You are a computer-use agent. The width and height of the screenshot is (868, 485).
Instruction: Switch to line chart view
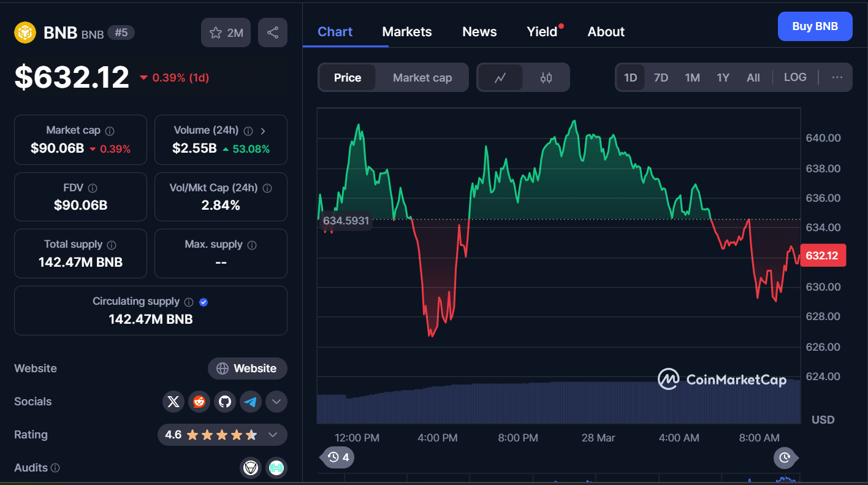(500, 78)
